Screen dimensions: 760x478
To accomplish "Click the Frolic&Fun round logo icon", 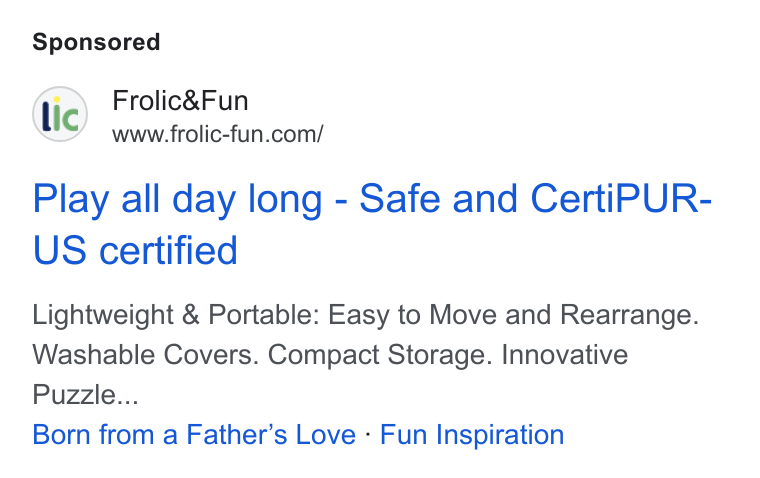I will 60,114.
